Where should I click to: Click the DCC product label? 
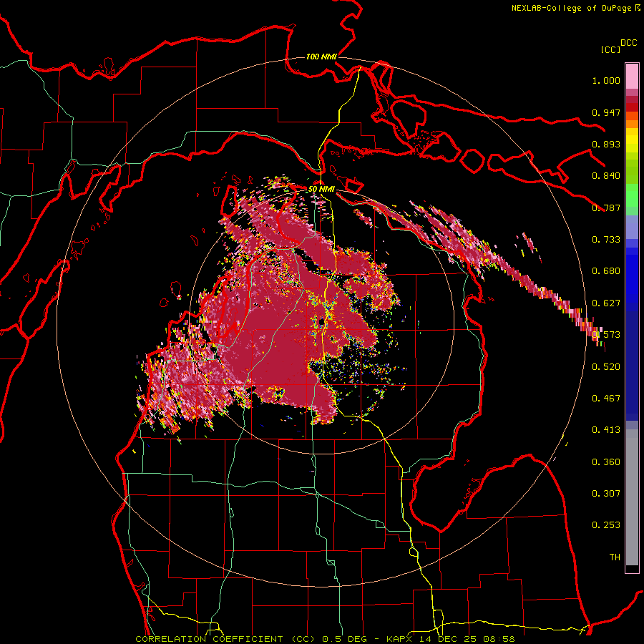coord(628,43)
